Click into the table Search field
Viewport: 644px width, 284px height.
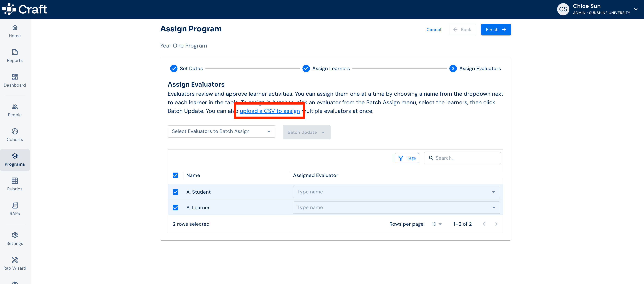tap(462, 158)
